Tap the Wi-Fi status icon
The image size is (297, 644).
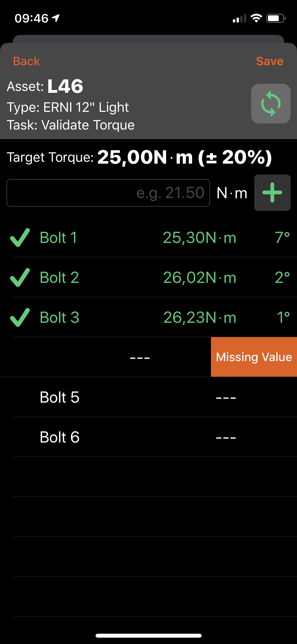tap(256, 18)
